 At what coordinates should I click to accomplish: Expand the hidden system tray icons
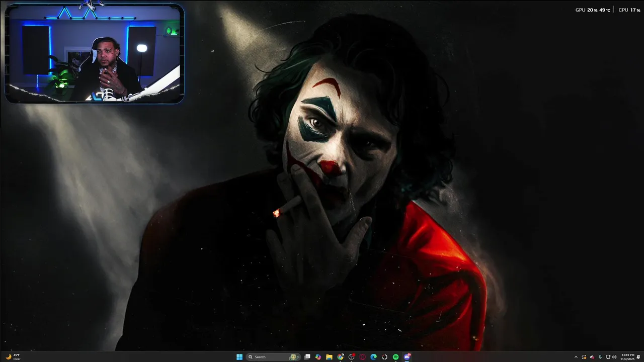(x=576, y=357)
